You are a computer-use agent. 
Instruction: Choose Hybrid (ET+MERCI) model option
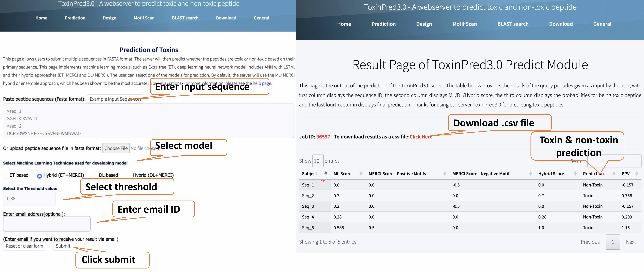click(x=39, y=176)
